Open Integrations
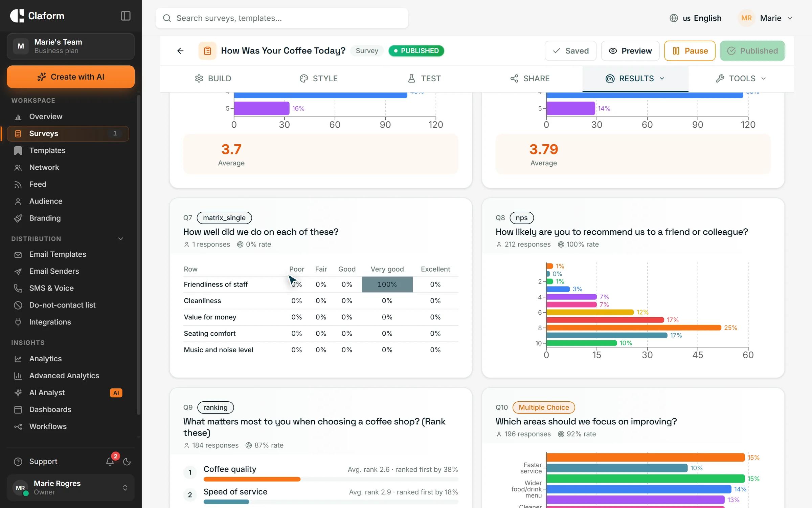 click(x=68, y=322)
